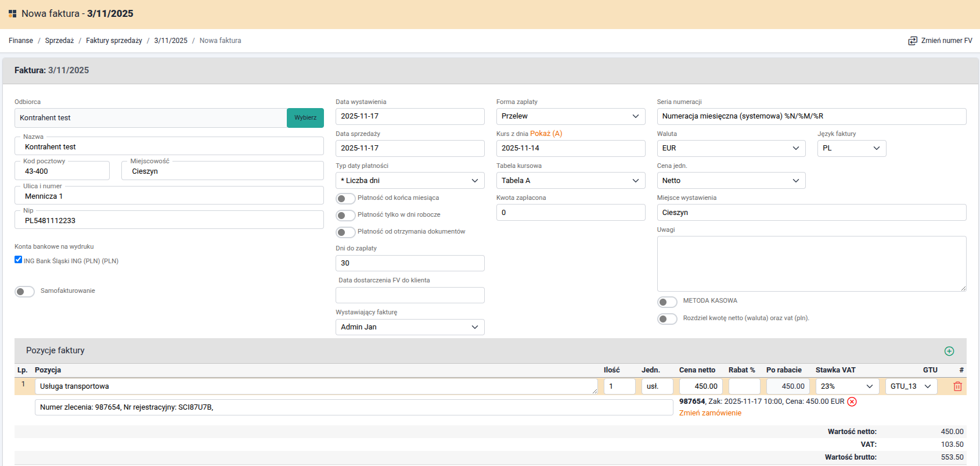Image resolution: width=980 pixels, height=466 pixels.
Task: Go to Faktury sprzedaży breadcrumb
Action: (x=114, y=41)
